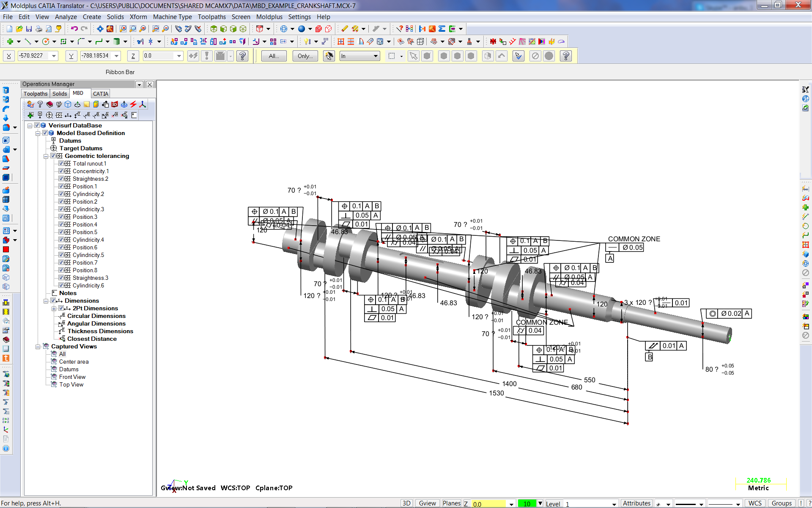Toggle the Cylindricity.4 checkbox
The height and width of the screenshot is (508, 812).
(61, 240)
